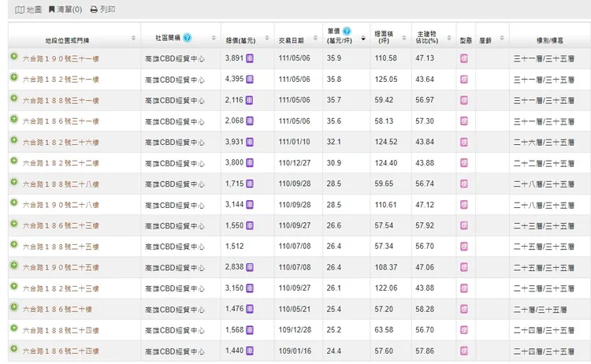This screenshot has width=591, height=364.
Task: Click the help icon beside 社區簡稱
Action: (x=187, y=38)
